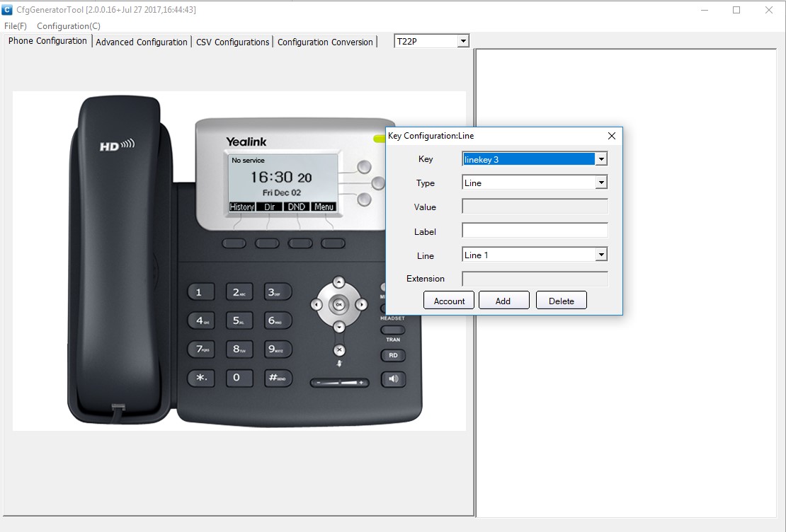Click the disabled Extension field
This screenshot has width=786, height=532.
[535, 279]
